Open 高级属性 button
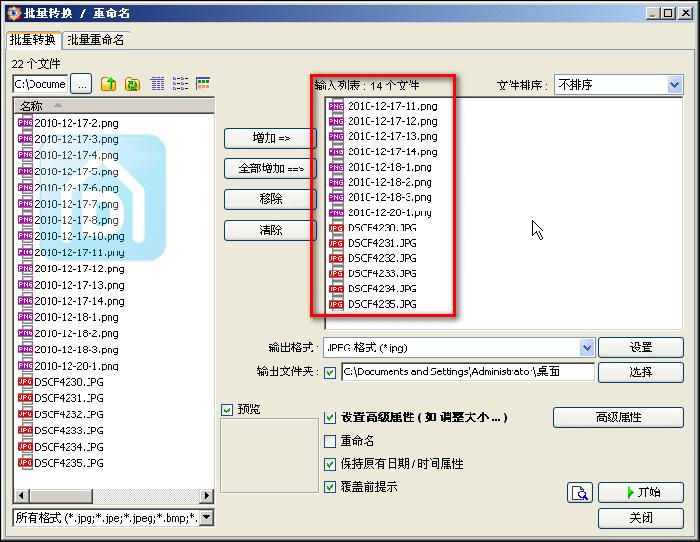700x542 pixels. [x=618, y=417]
